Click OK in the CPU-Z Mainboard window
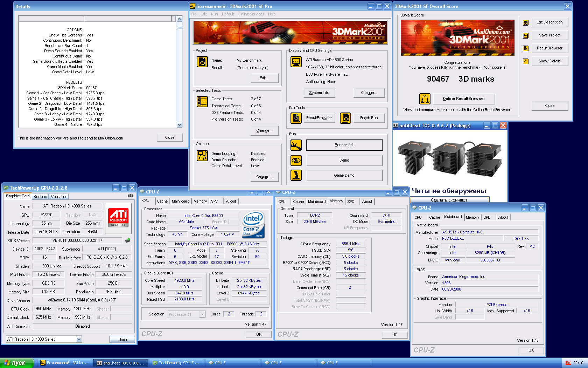588x368 pixels. [531, 350]
